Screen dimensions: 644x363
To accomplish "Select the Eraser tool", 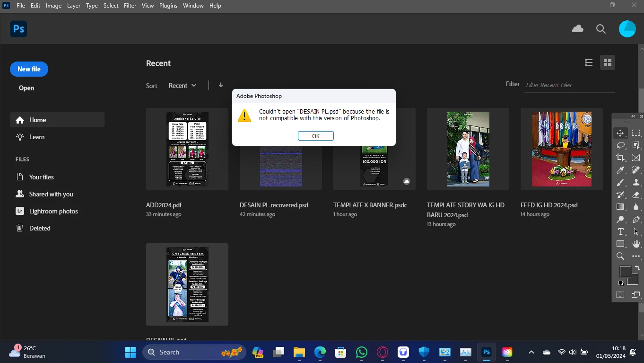I will click(x=636, y=195).
